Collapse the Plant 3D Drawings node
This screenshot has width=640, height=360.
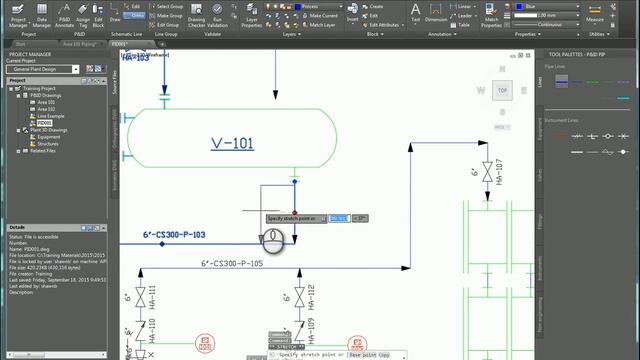click(x=18, y=130)
